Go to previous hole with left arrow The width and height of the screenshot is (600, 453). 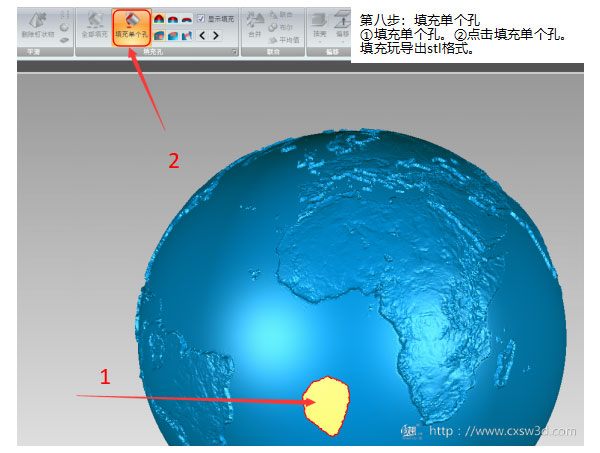tap(202, 36)
